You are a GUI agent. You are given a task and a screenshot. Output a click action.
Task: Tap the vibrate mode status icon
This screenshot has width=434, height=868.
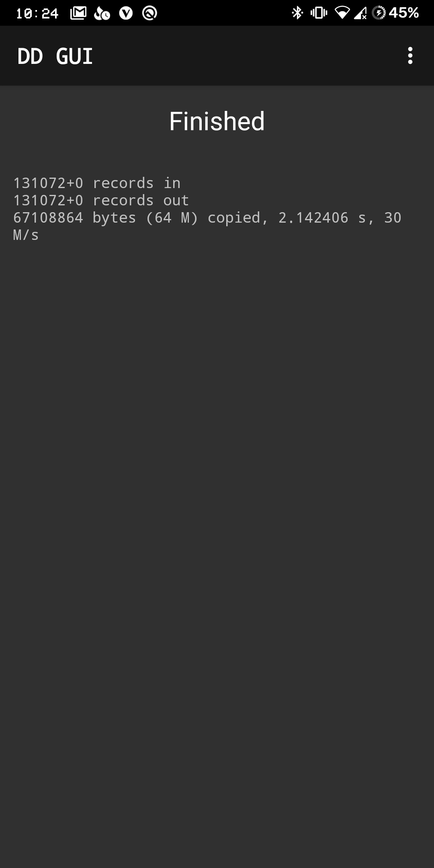point(319,13)
